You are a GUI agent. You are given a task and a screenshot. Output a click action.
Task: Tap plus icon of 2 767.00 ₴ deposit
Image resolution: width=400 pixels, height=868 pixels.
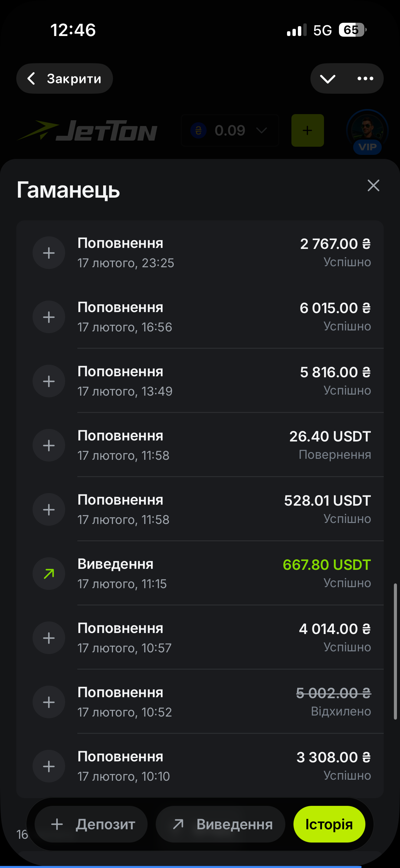click(49, 253)
